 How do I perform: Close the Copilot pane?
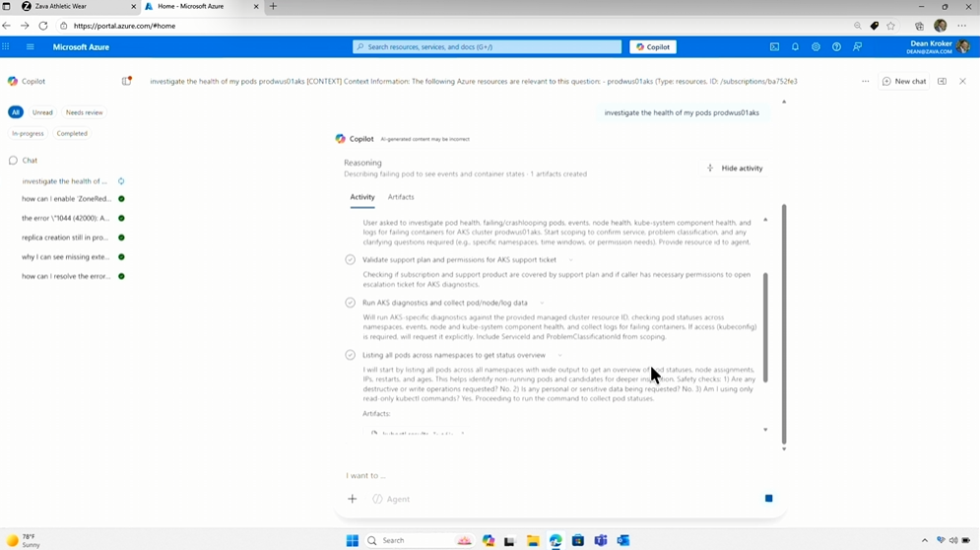click(962, 82)
